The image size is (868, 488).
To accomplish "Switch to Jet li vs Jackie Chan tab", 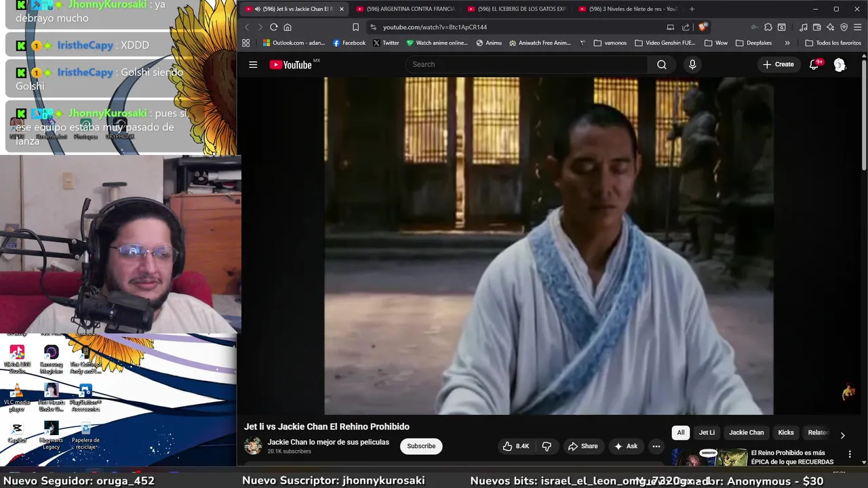I will pyautogui.click(x=295, y=9).
